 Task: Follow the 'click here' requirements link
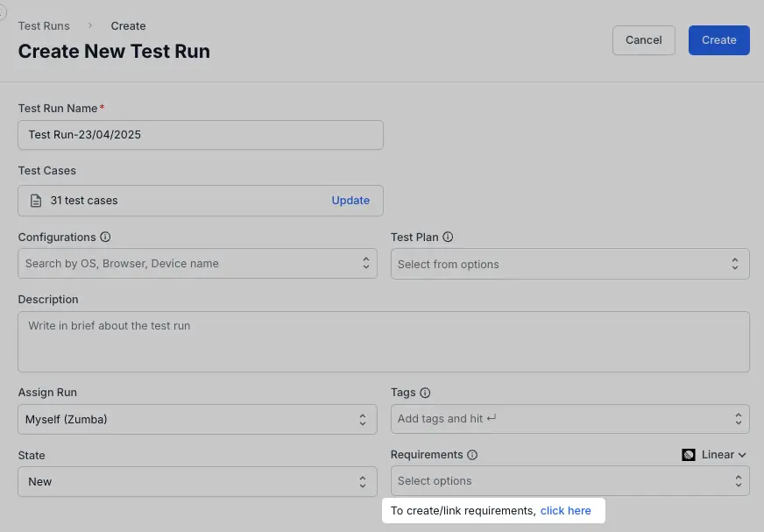click(x=565, y=511)
